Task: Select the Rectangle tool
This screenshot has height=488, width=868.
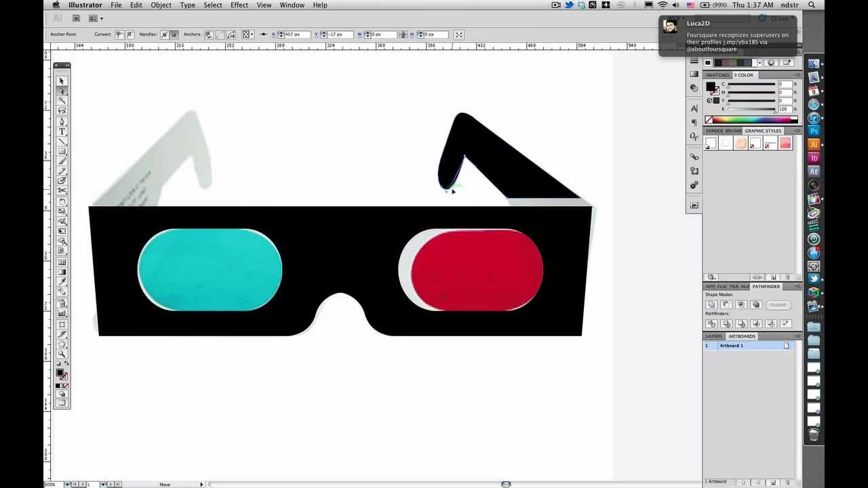Action: point(62,151)
